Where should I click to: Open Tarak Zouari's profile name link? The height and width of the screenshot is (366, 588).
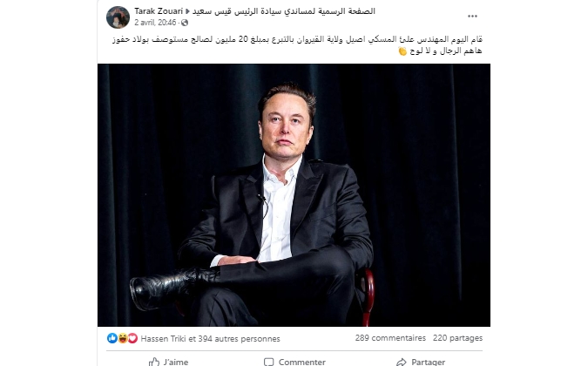pyautogui.click(x=159, y=11)
